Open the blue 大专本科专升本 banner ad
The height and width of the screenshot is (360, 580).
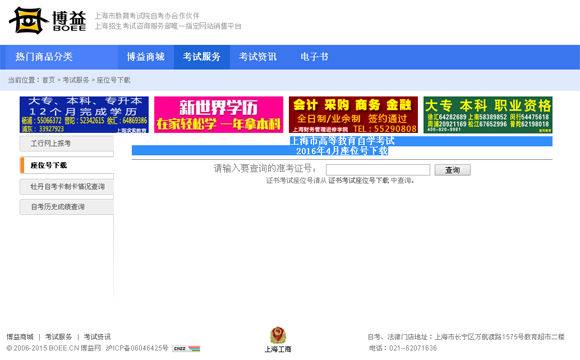(x=84, y=115)
